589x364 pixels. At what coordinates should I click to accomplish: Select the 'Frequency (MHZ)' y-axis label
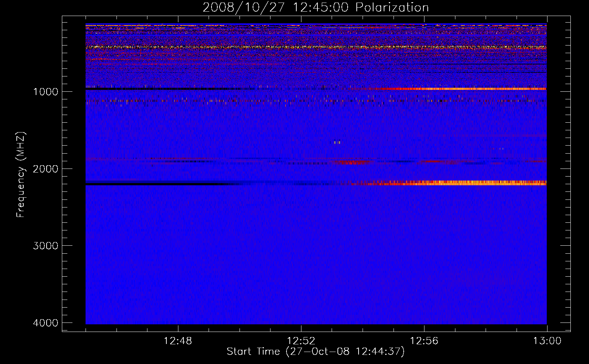point(21,175)
